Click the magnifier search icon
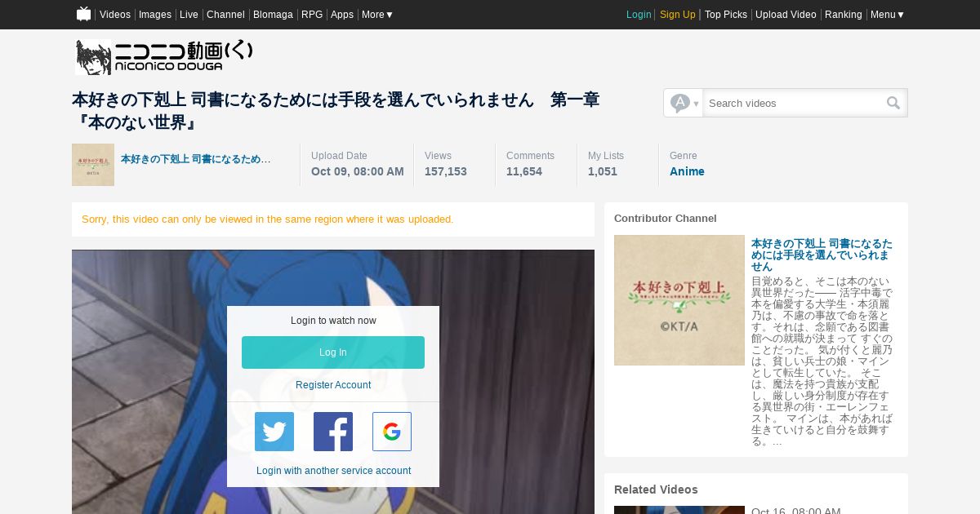The height and width of the screenshot is (514, 980). pyautogui.click(x=893, y=103)
